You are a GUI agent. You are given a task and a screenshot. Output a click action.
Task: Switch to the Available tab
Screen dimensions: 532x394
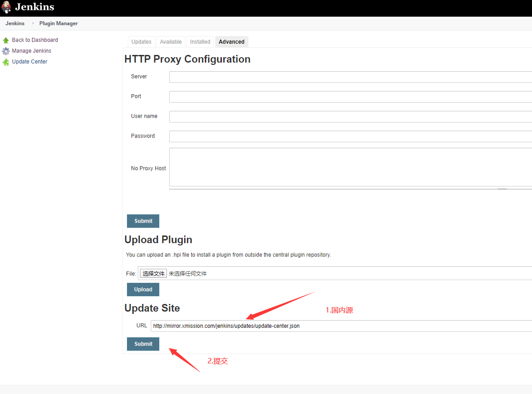pos(171,42)
